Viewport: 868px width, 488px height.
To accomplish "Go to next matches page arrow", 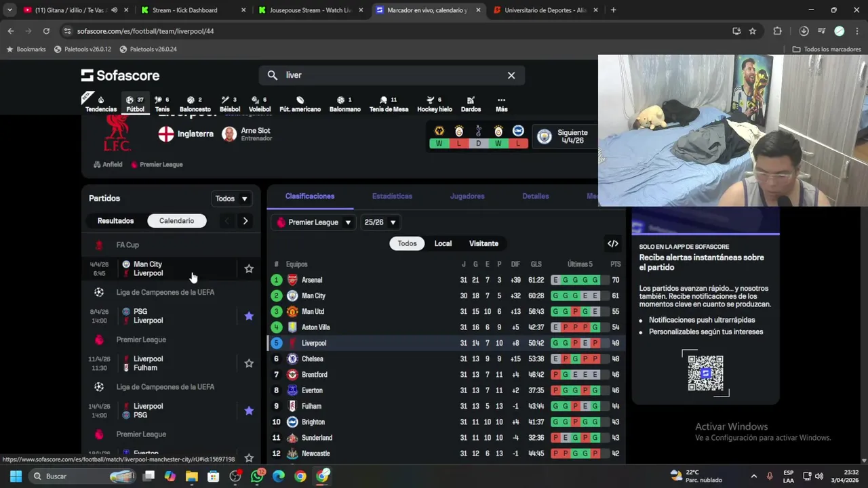I will coord(245,221).
